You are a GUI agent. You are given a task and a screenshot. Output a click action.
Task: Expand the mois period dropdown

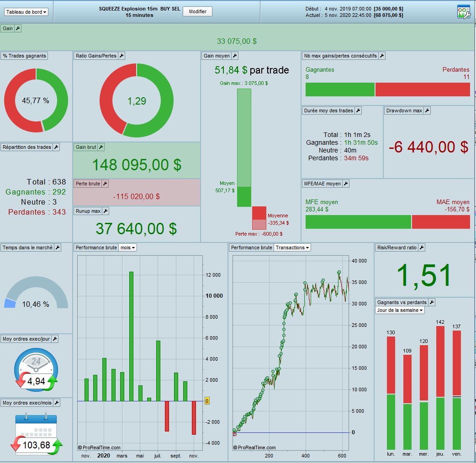(x=127, y=247)
